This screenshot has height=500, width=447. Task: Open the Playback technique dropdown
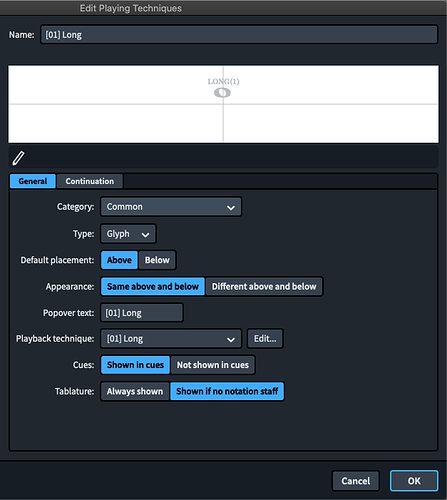pos(171,339)
